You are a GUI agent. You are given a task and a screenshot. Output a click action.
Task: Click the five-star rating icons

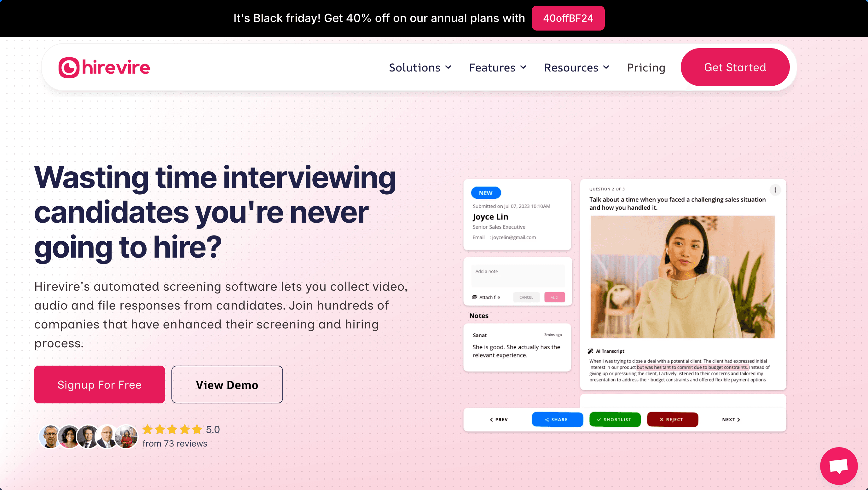tap(172, 430)
